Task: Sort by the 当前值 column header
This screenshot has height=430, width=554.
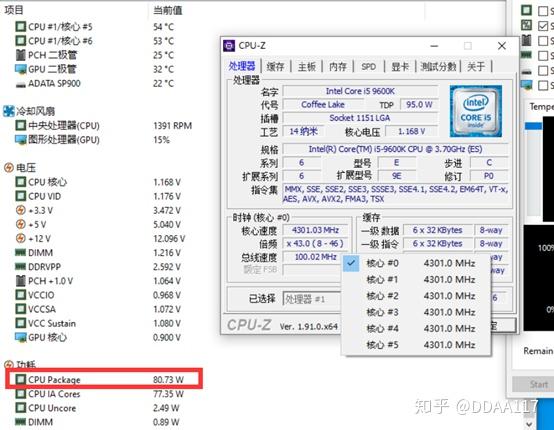Action: (168, 10)
